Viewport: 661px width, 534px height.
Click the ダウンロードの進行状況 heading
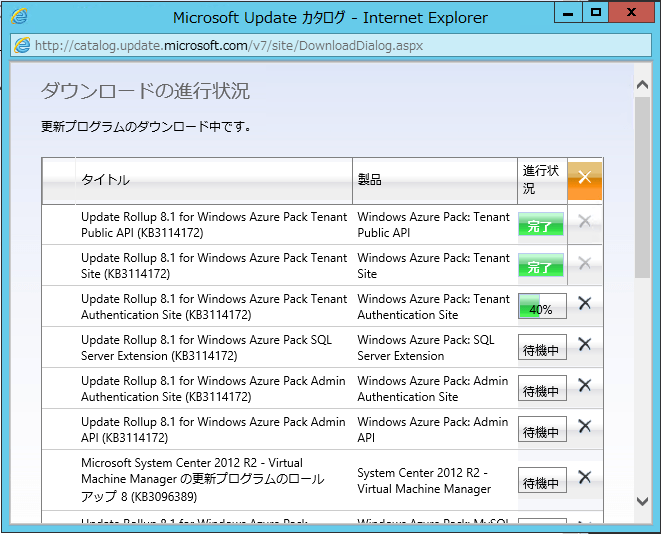click(x=145, y=91)
